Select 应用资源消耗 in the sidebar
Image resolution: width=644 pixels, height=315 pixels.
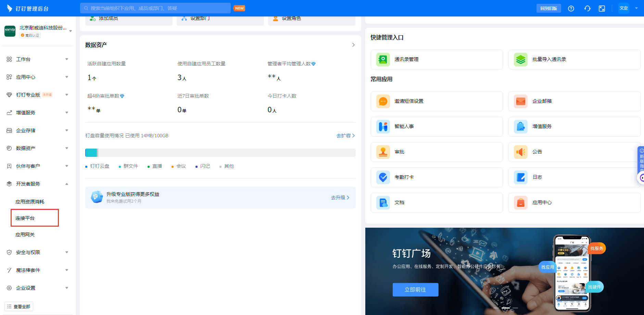[x=30, y=202]
